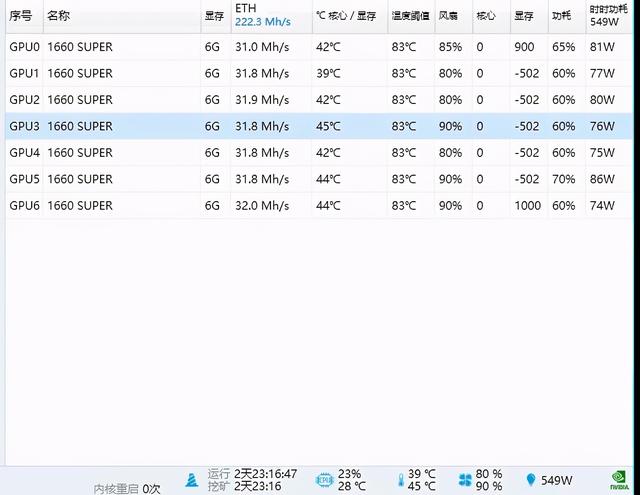Click the NVIDIA logo icon

[619, 480]
